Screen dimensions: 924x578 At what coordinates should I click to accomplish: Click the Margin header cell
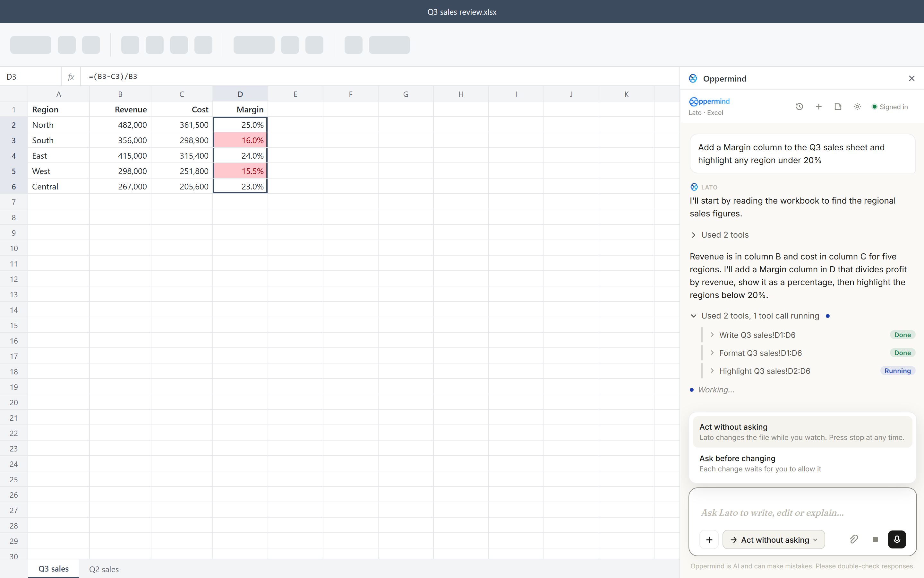(240, 109)
